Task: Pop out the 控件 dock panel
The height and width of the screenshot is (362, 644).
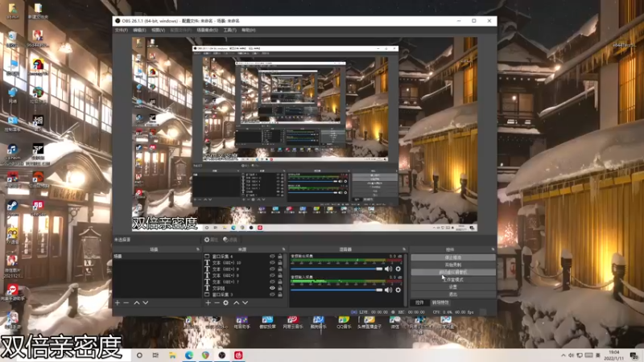Action: pos(493,249)
